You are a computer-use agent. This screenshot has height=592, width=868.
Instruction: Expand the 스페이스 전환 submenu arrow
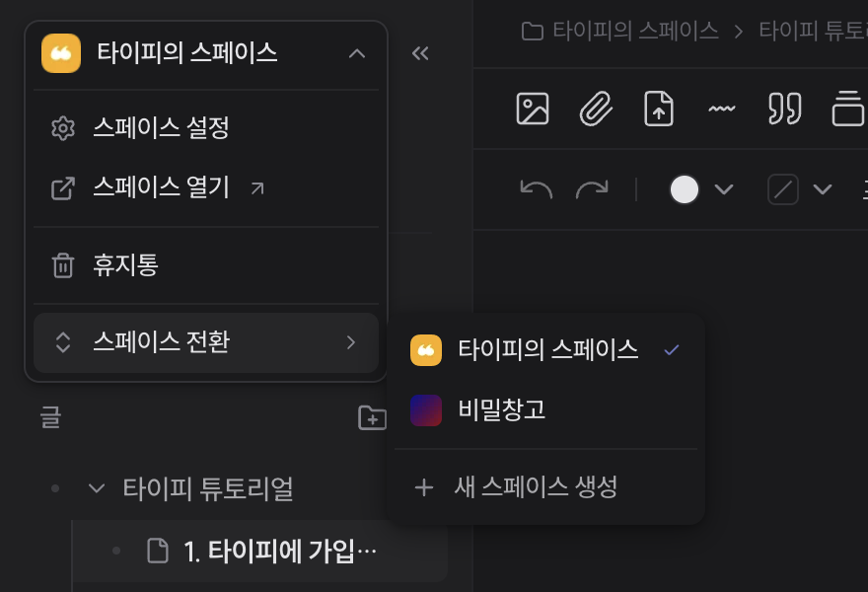(x=351, y=342)
